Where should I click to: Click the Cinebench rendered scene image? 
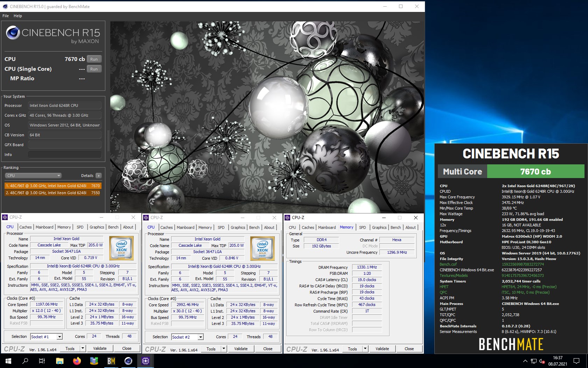[267, 117]
